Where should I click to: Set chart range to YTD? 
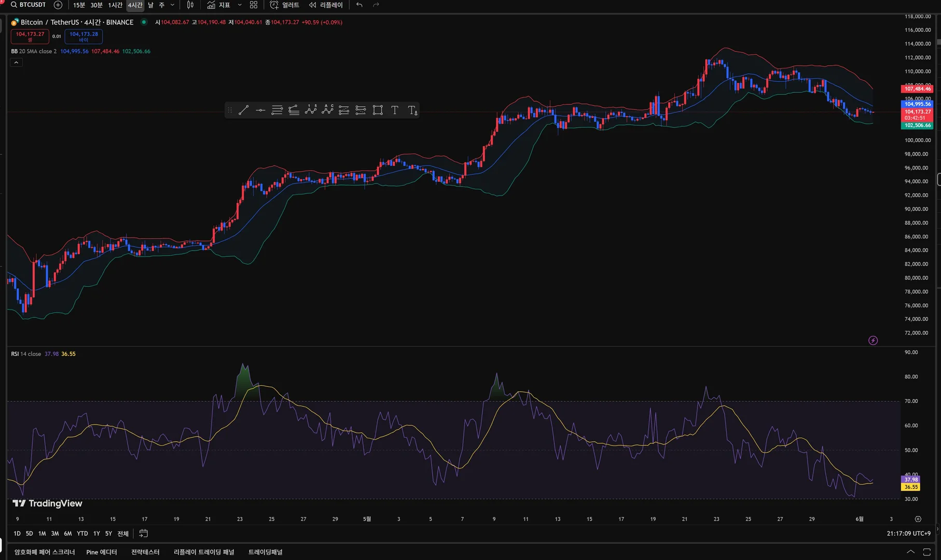pyautogui.click(x=82, y=534)
